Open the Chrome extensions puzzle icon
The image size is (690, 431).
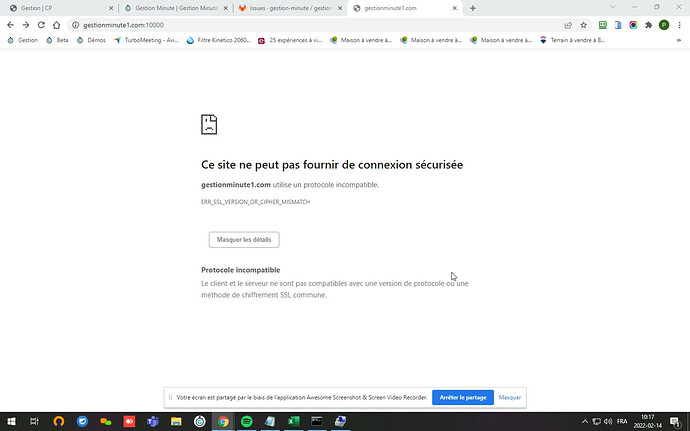[649, 25]
